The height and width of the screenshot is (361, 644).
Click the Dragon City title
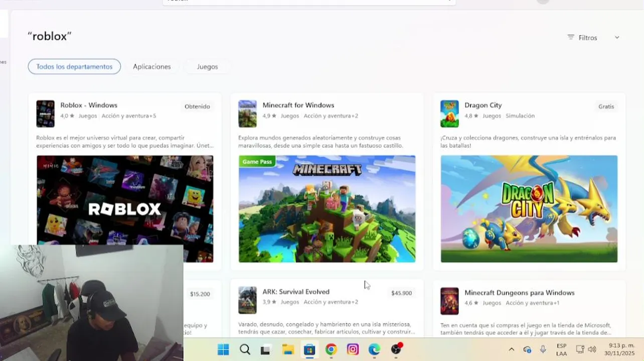[483, 105]
